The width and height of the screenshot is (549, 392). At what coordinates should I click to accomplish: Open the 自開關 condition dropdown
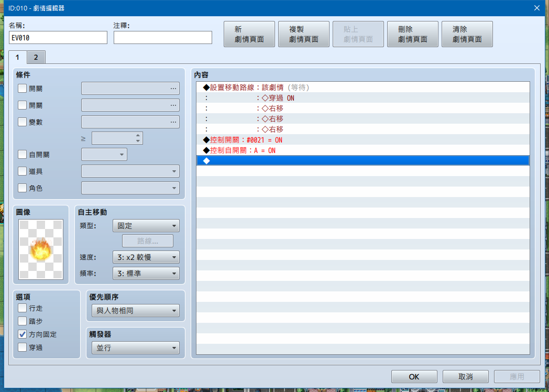pos(104,155)
